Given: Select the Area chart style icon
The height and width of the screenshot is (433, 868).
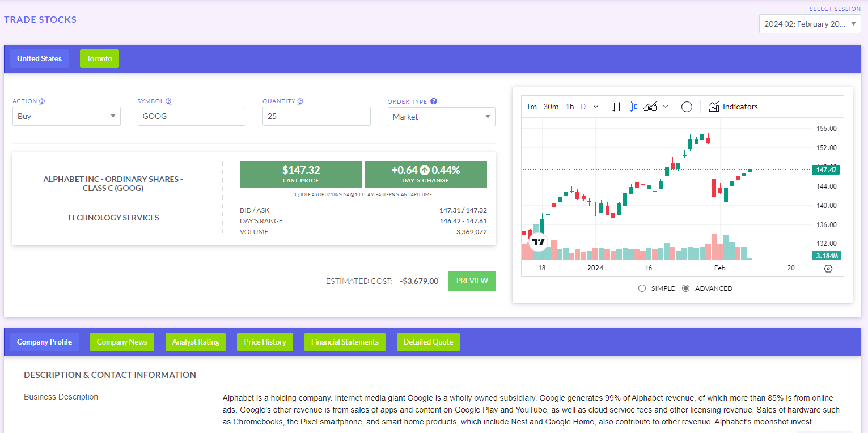Looking at the screenshot, I should click(x=650, y=107).
